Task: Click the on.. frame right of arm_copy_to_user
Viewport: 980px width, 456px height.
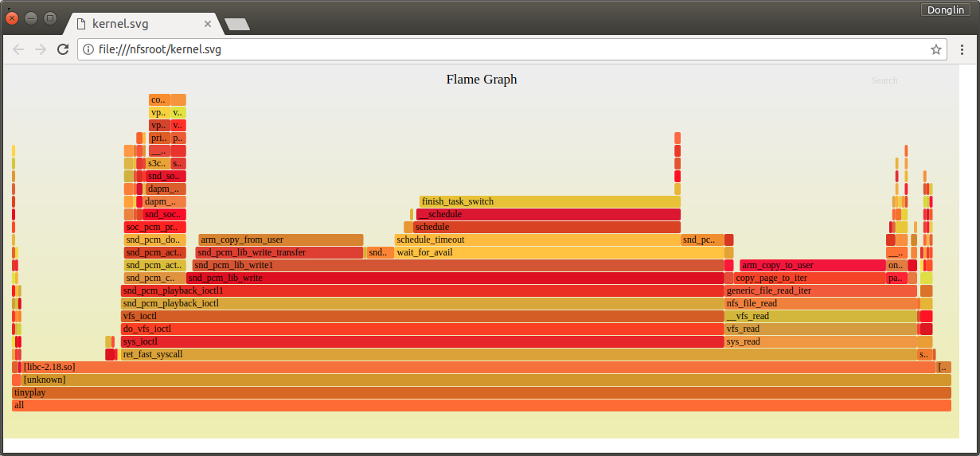Action: 896,265
